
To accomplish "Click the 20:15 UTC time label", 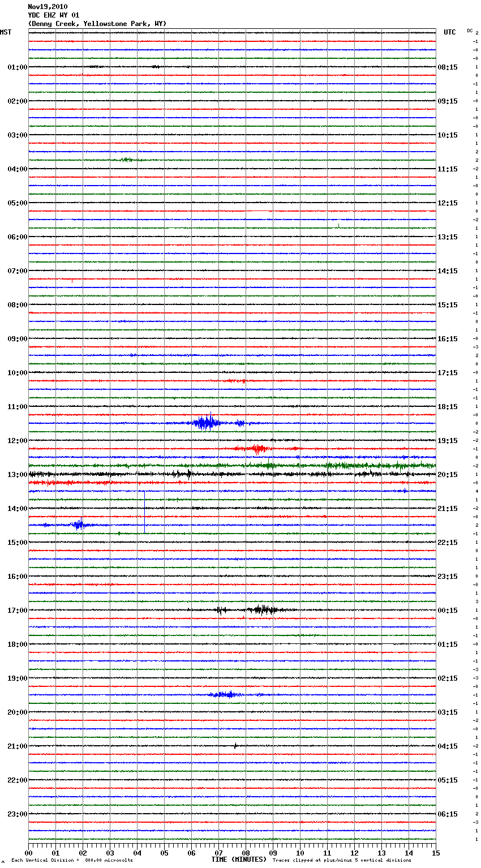I will (448, 475).
